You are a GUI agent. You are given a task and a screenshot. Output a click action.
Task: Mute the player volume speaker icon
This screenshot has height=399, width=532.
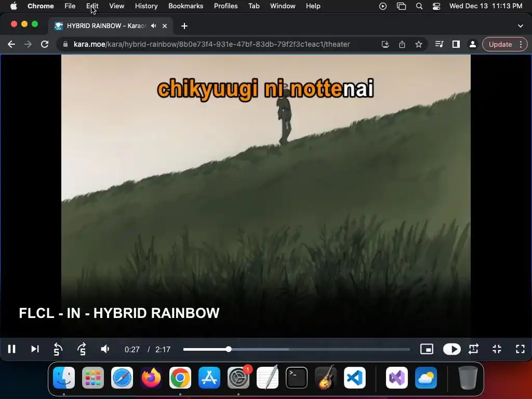[x=105, y=349]
